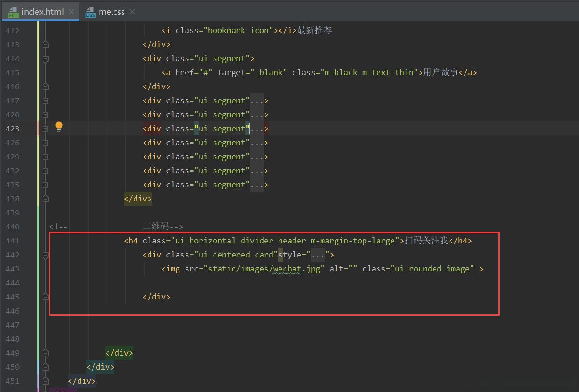Image resolution: width=579 pixels, height=392 pixels.
Task: Click the <h4 opening tag on line 441
Action: [131, 241]
